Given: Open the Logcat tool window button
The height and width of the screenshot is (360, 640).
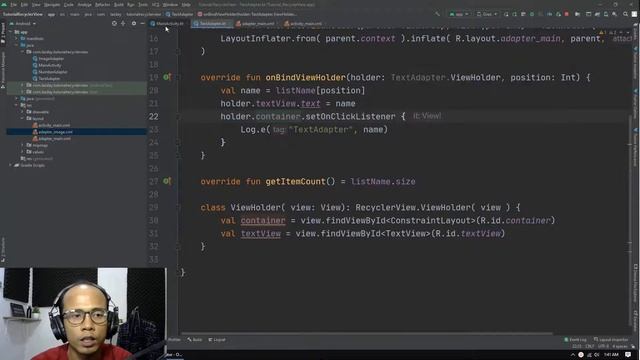Looking at the screenshot, I should pyautogui.click(x=217, y=340).
